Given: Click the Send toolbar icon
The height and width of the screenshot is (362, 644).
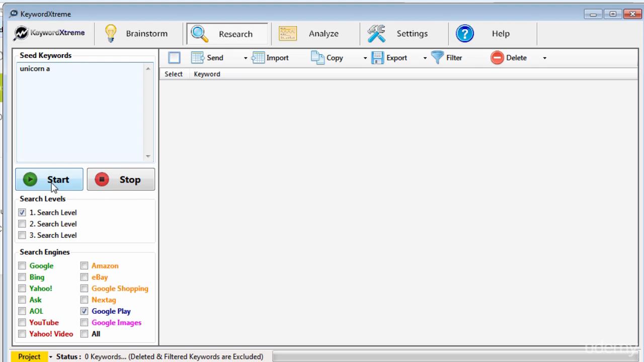Looking at the screenshot, I should coord(197,58).
